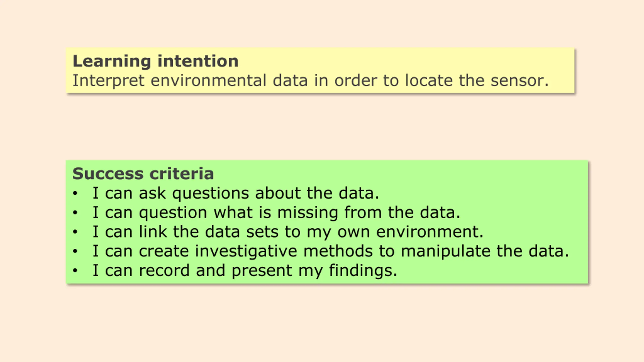Viewport: 644px width, 362px height.
Task: Click the "Success criteria" heading
Action: 143,174
